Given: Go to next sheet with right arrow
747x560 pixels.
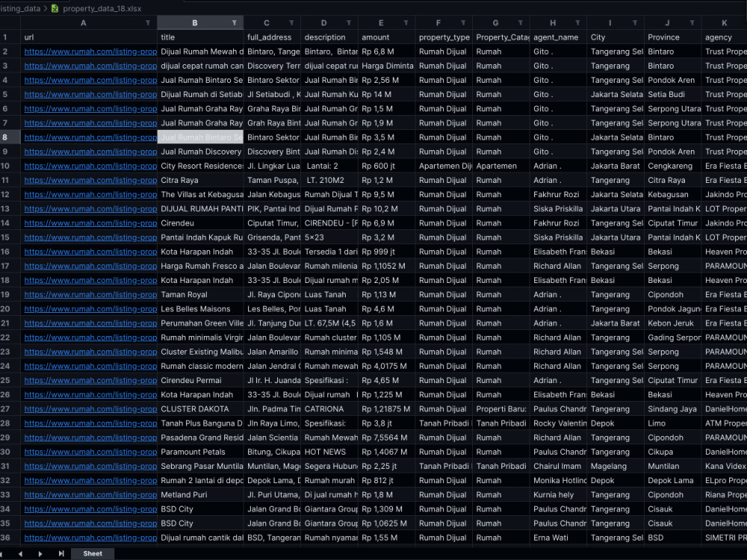Looking at the screenshot, I should [40, 553].
